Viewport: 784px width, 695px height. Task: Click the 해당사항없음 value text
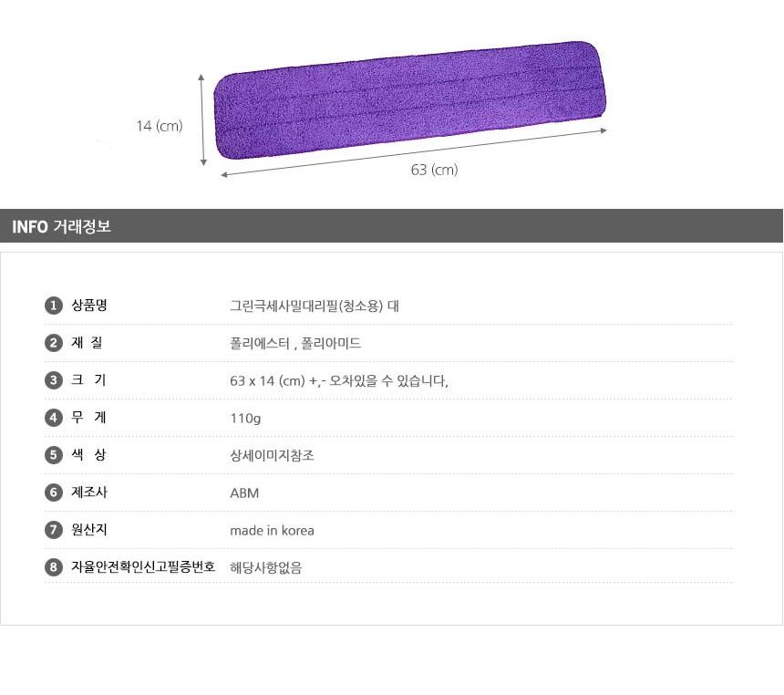pyautogui.click(x=265, y=567)
